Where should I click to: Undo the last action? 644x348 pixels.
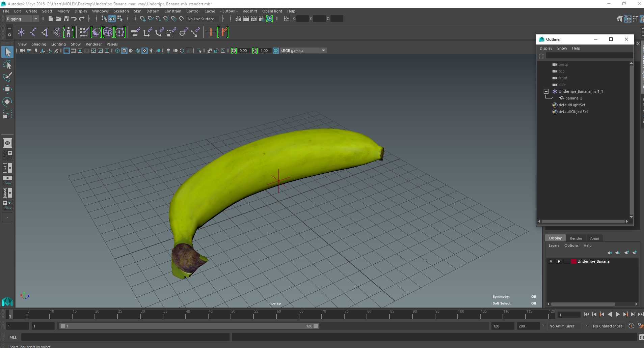pyautogui.click(x=74, y=19)
